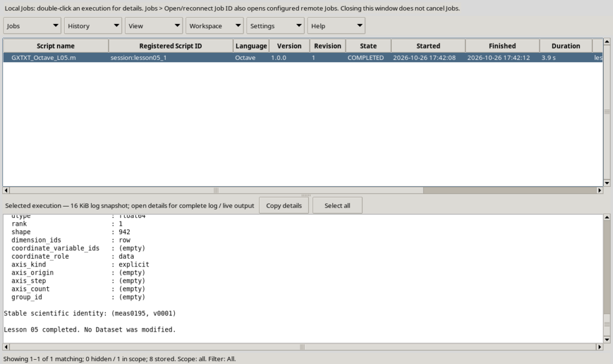613x364 pixels.
Task: Click the COMPLETED state cell
Action: (x=368, y=57)
